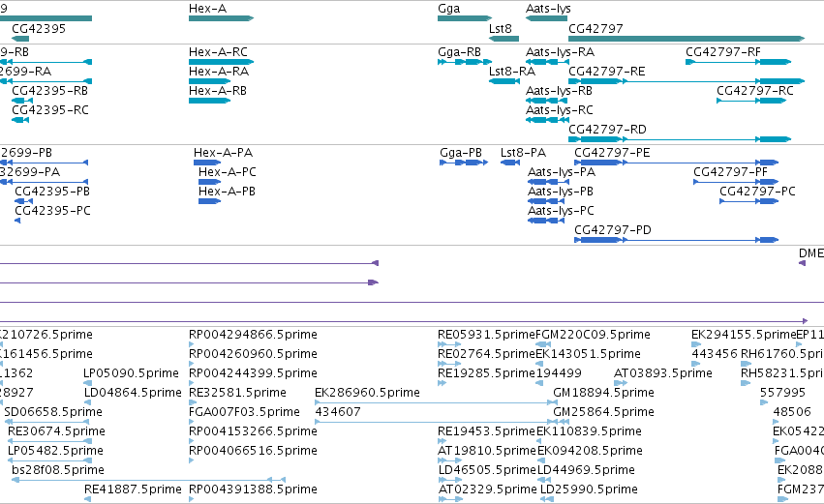Click EST RP004260960.5prime

253,354
